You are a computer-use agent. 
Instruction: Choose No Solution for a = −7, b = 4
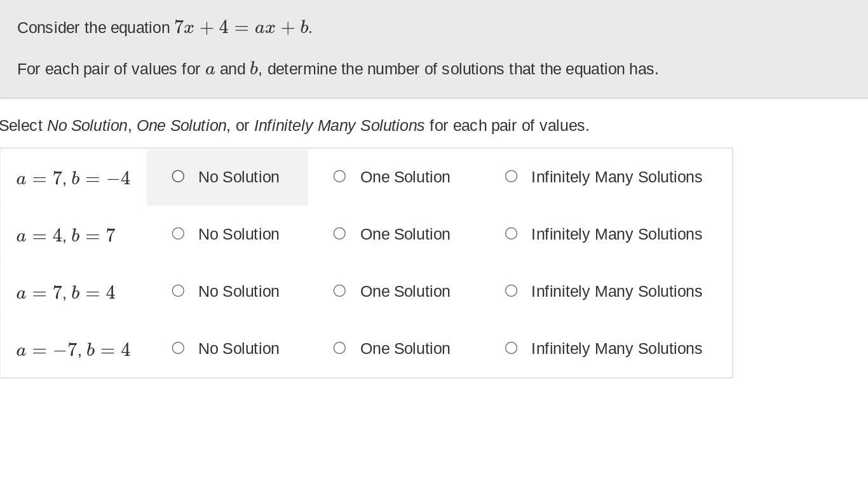[178, 348]
